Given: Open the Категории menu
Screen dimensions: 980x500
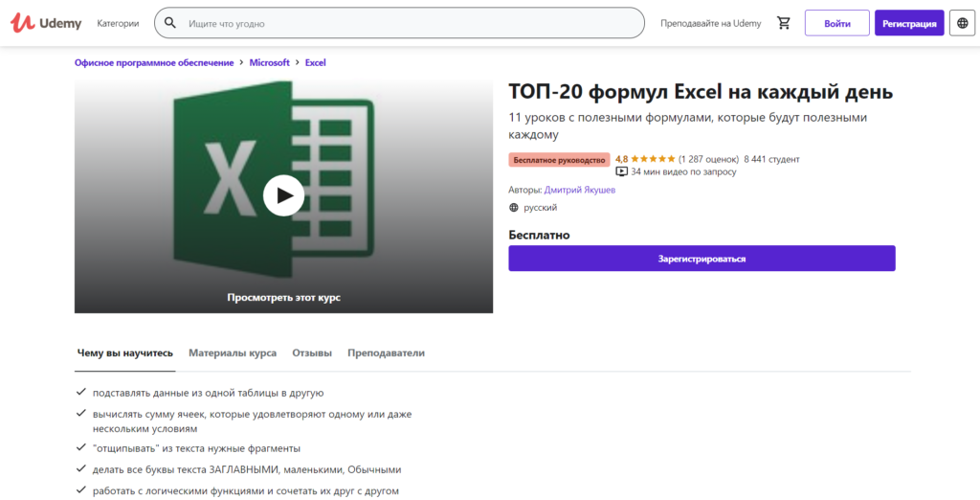Looking at the screenshot, I should pos(118,23).
